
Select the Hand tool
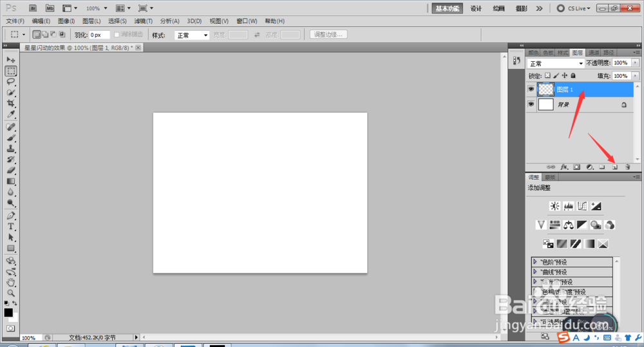[x=11, y=282]
